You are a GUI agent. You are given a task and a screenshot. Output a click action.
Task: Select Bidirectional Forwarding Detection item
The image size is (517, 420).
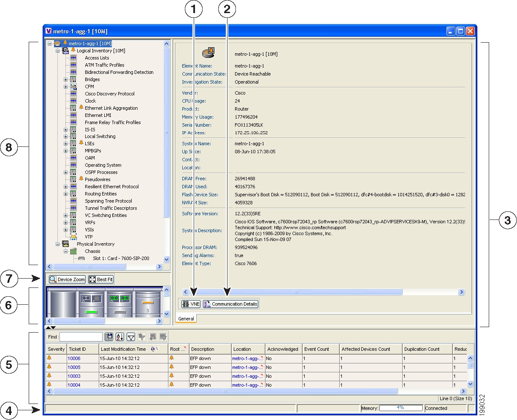point(119,72)
